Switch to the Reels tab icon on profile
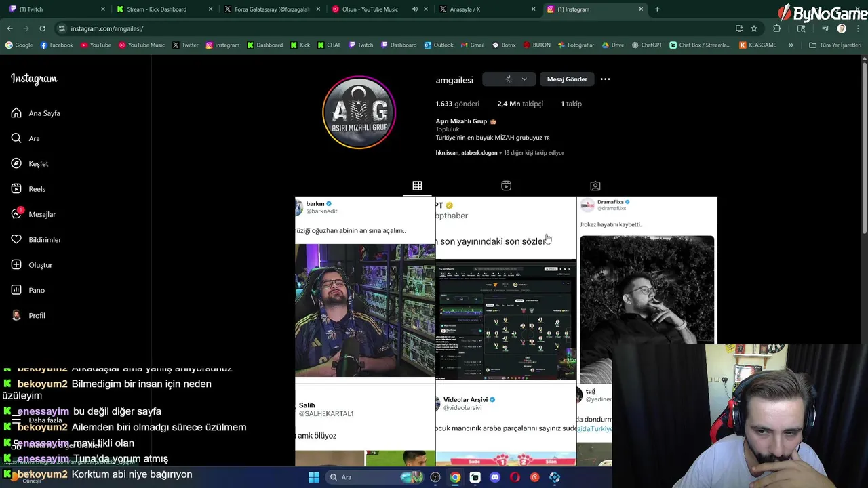Viewport: 868px width, 488px height. click(506, 186)
